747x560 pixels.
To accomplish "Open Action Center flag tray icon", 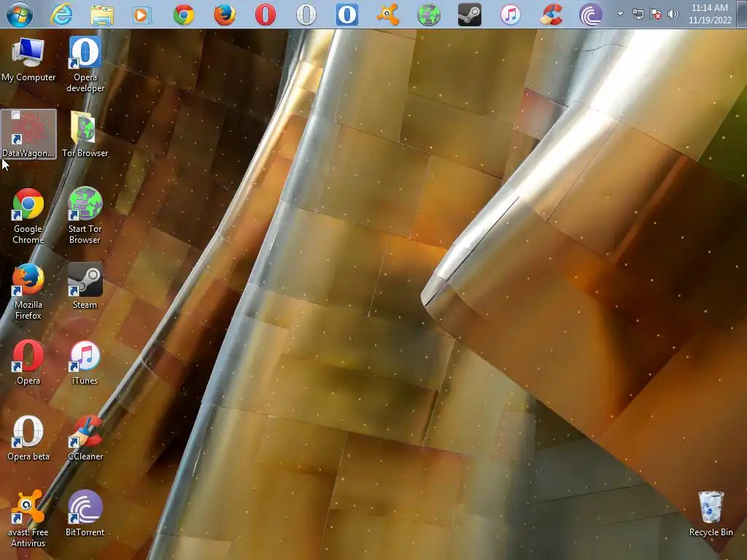I will coord(656,14).
